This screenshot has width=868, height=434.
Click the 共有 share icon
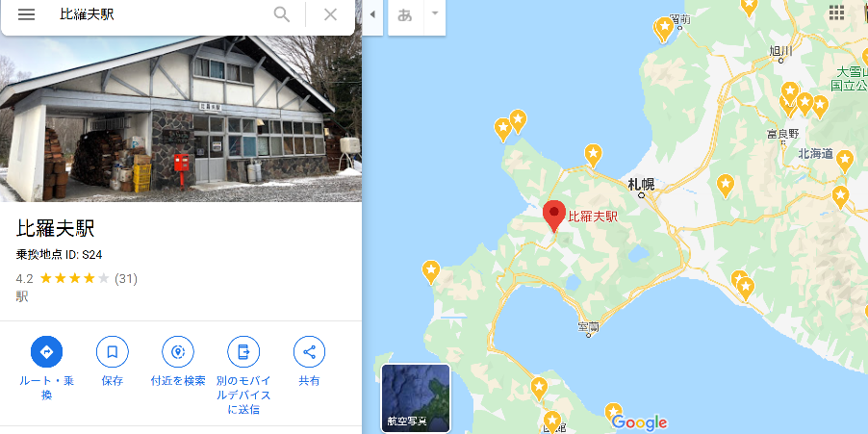click(309, 351)
